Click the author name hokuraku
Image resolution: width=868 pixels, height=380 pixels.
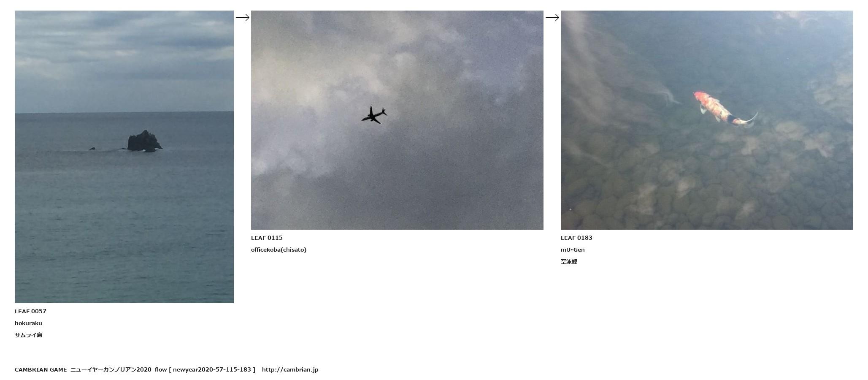point(28,323)
